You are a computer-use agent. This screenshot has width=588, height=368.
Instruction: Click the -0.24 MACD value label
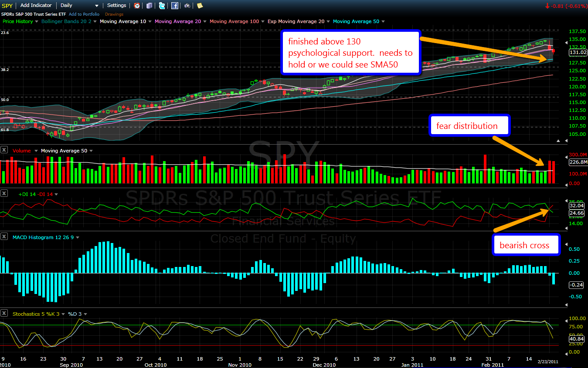click(x=576, y=285)
